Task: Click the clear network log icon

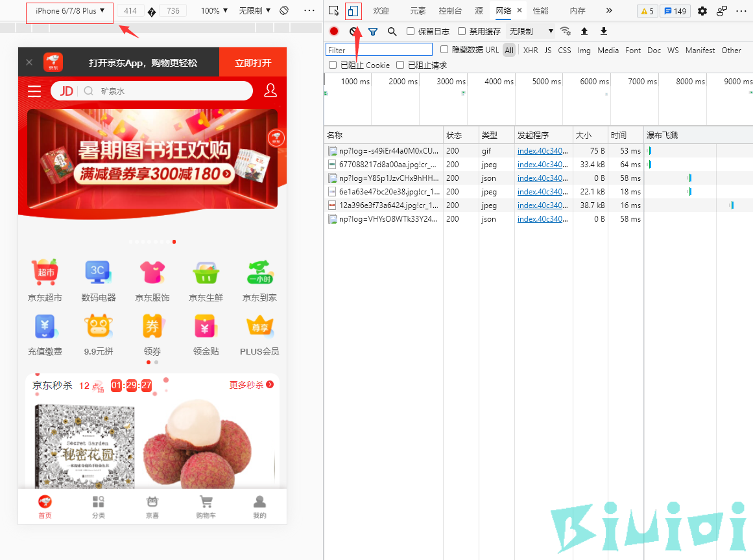Action: 354,31
